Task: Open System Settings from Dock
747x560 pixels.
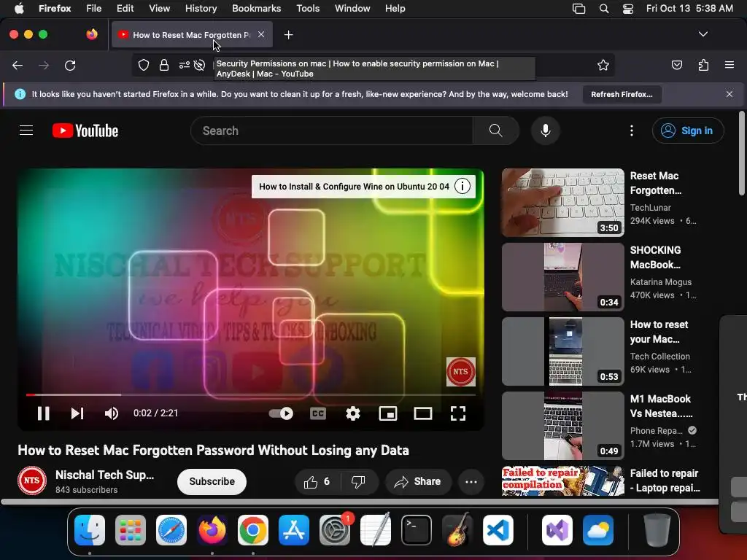Action: [x=334, y=530]
